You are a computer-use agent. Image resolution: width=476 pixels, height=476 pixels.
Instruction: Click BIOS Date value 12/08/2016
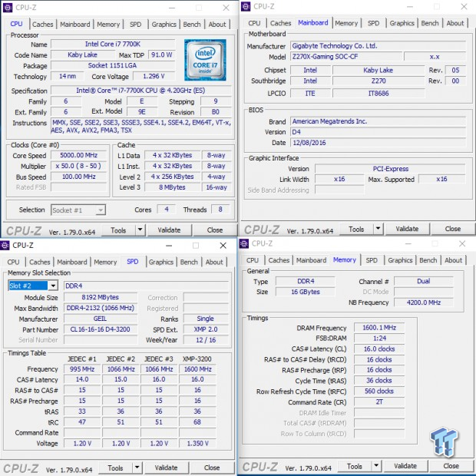378,142
